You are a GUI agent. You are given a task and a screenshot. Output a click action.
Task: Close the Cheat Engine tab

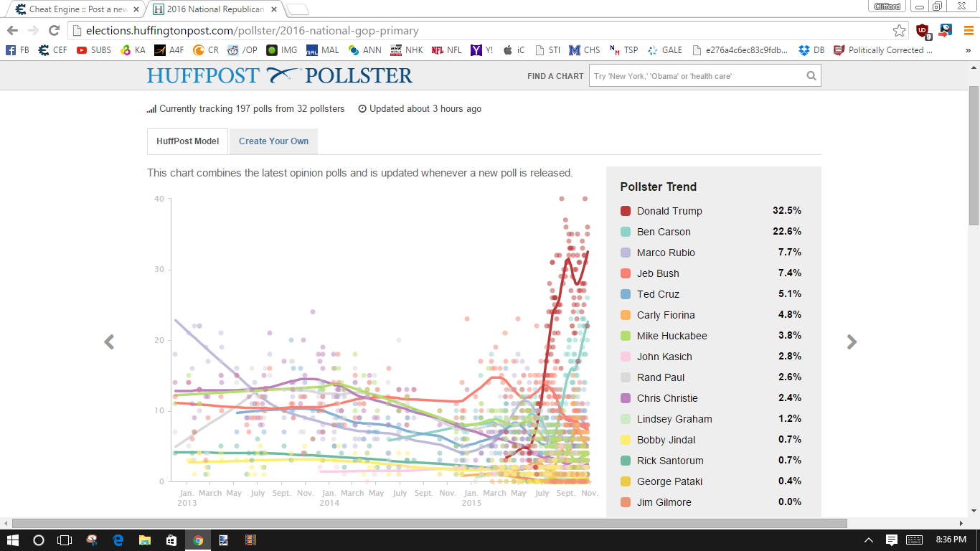click(136, 9)
